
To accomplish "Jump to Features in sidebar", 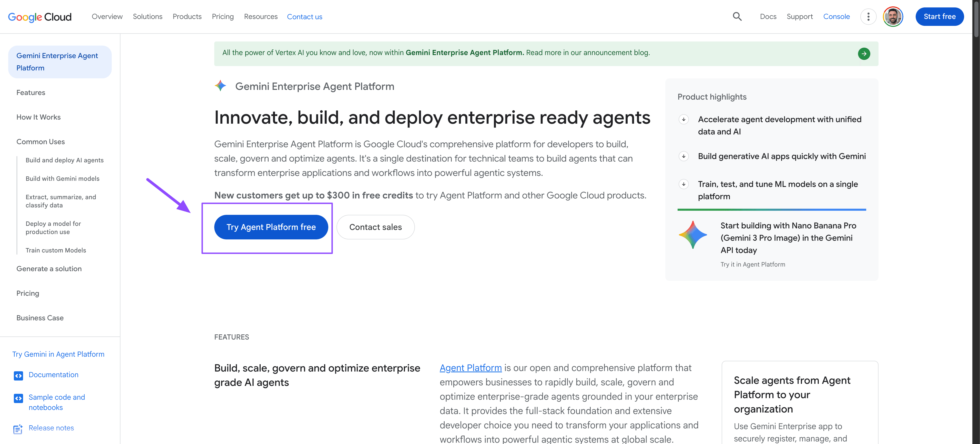I will click(x=31, y=92).
